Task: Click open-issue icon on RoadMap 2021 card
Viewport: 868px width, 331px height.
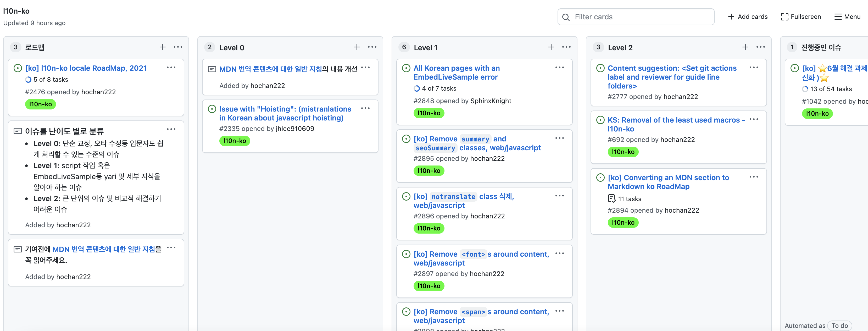Action: coord(18,68)
